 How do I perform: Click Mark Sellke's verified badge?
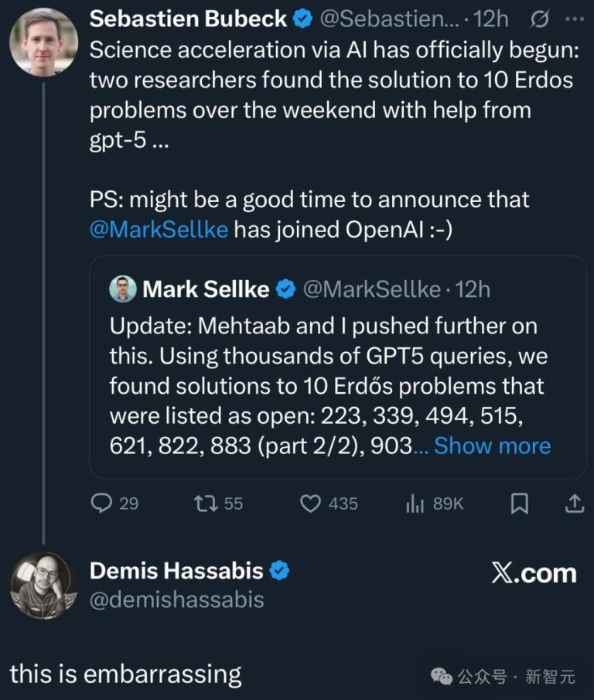tap(285, 289)
